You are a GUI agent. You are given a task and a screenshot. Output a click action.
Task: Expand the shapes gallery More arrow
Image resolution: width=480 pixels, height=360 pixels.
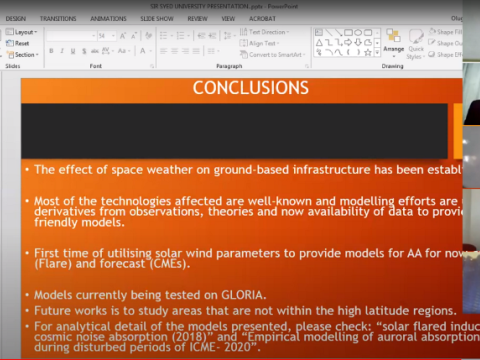click(377, 52)
